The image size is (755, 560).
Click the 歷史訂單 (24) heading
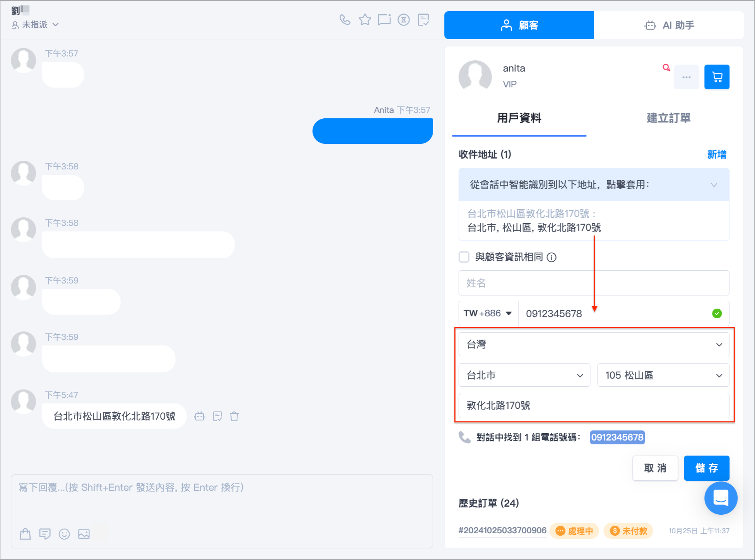[489, 503]
